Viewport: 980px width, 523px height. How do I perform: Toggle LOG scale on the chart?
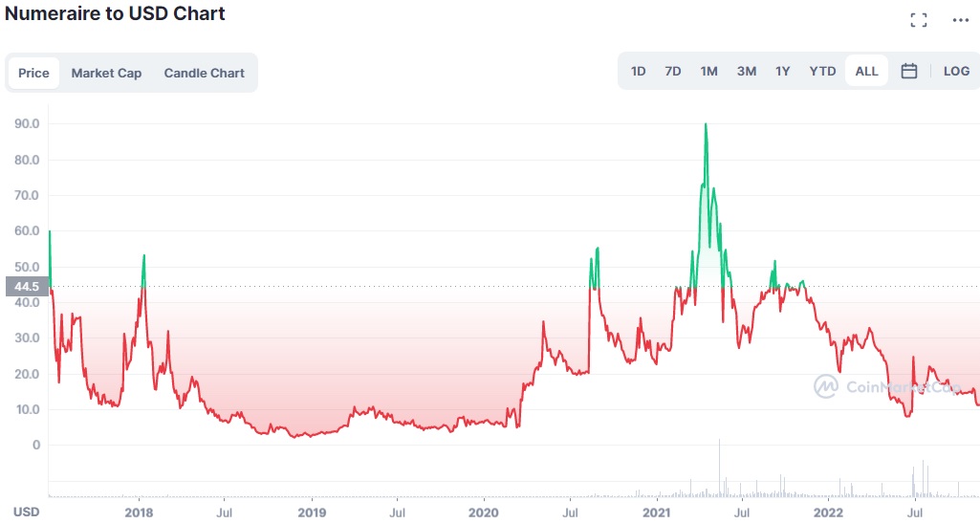coord(956,72)
